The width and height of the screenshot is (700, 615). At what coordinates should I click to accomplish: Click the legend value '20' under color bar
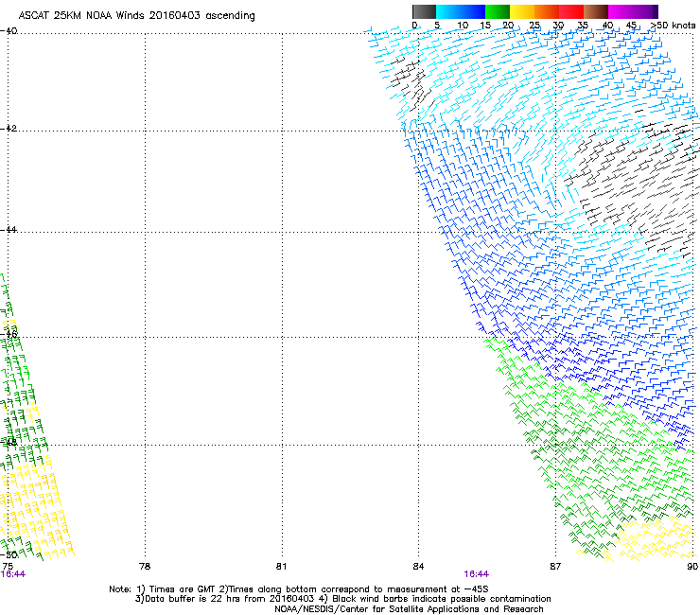pos(508,26)
